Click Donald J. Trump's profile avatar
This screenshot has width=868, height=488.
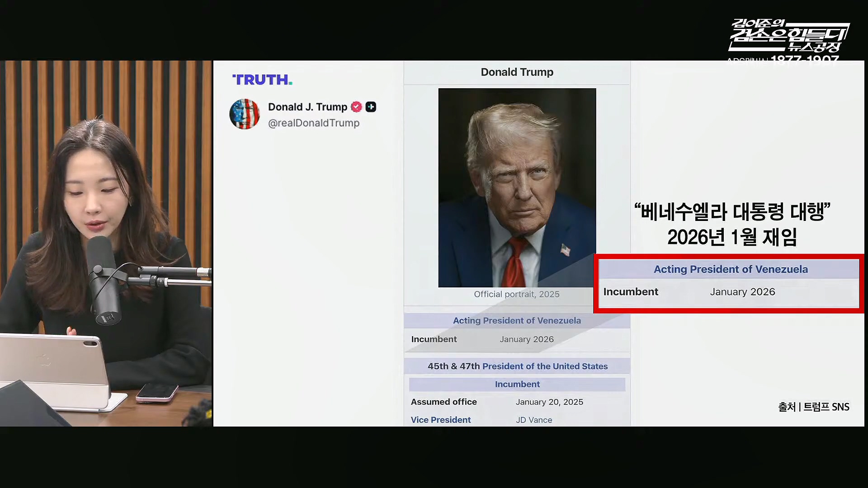245,114
